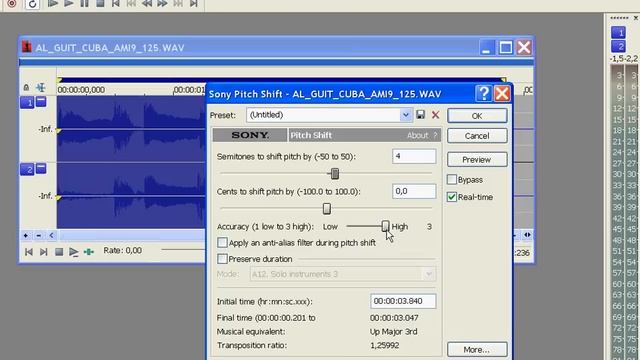
Task: Click Go to Start in the waveform window playbar
Action: 29,252
